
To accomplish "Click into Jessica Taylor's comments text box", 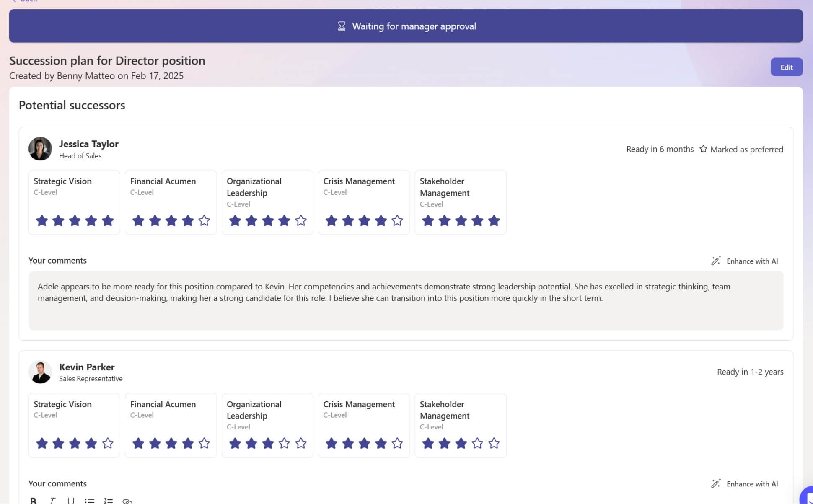I will click(406, 300).
